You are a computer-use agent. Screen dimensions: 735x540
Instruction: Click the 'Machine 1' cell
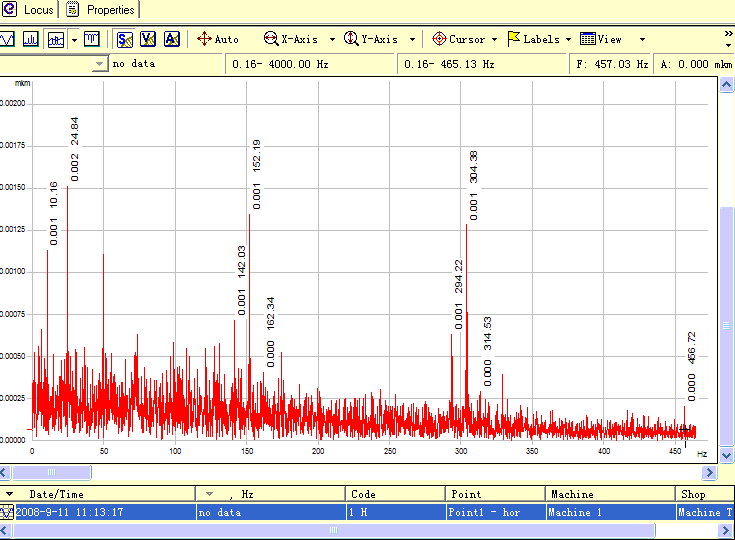pos(610,512)
